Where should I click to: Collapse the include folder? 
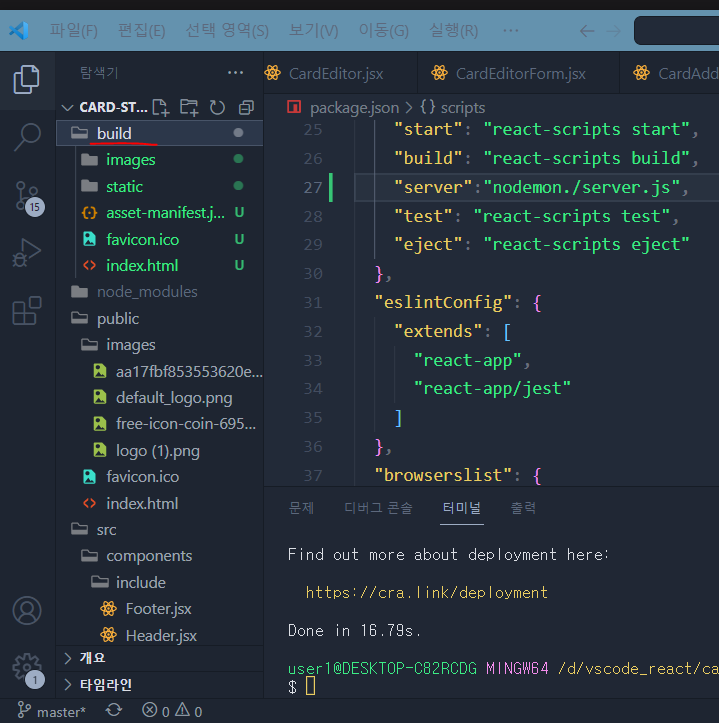click(160, 582)
